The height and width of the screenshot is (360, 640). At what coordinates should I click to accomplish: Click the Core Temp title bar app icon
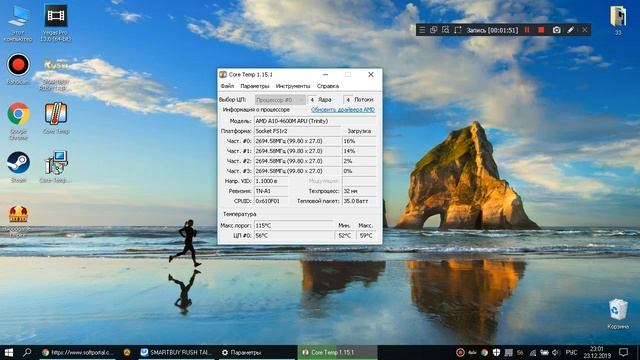click(x=223, y=74)
